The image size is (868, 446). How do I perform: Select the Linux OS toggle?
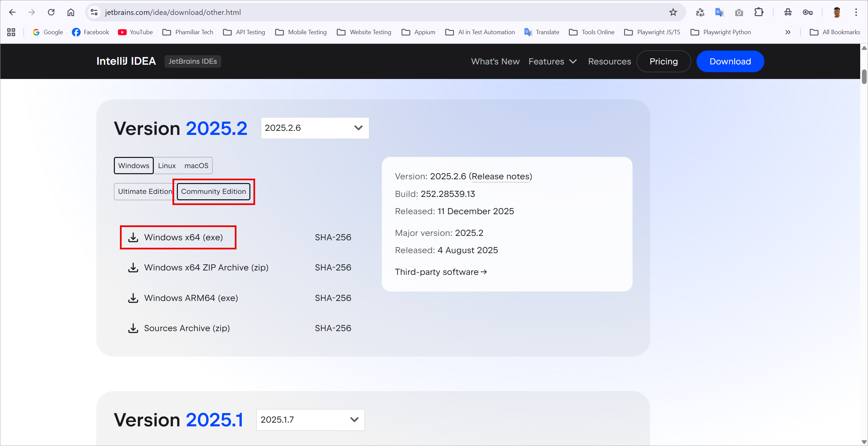click(x=167, y=166)
